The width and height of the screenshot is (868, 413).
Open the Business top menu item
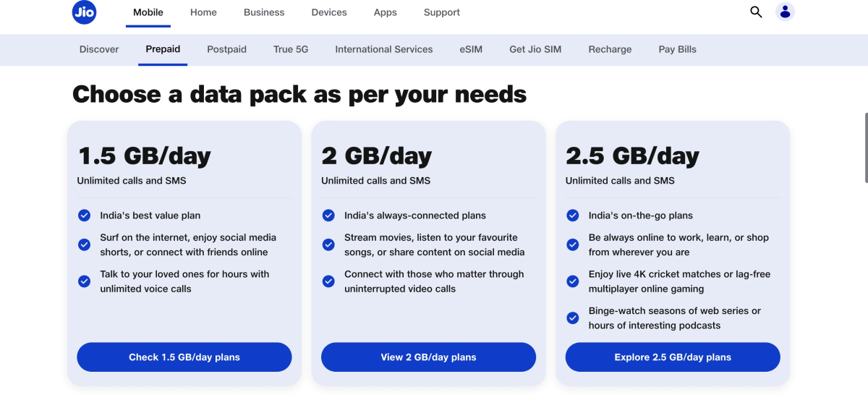[x=264, y=12]
